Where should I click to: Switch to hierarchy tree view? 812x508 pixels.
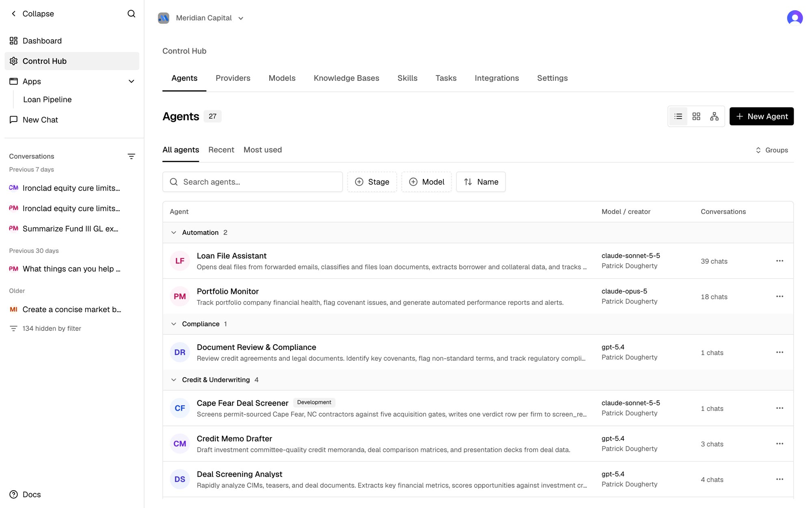(714, 117)
